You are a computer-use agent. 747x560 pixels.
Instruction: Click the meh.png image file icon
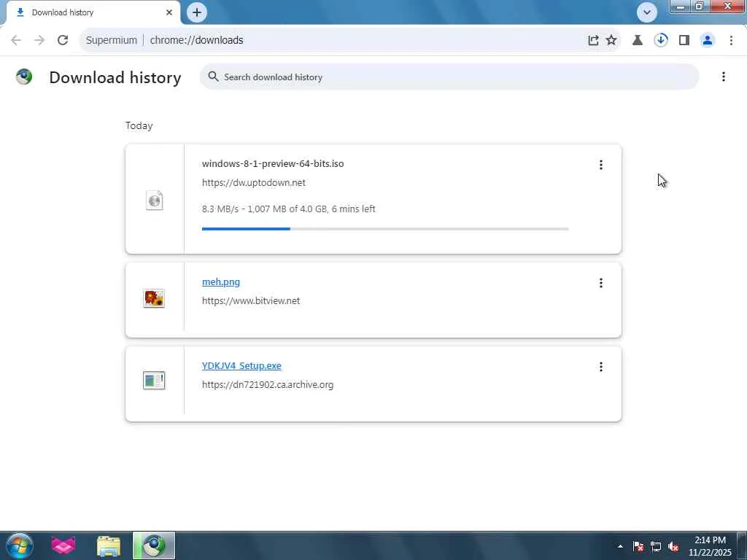[x=154, y=298]
